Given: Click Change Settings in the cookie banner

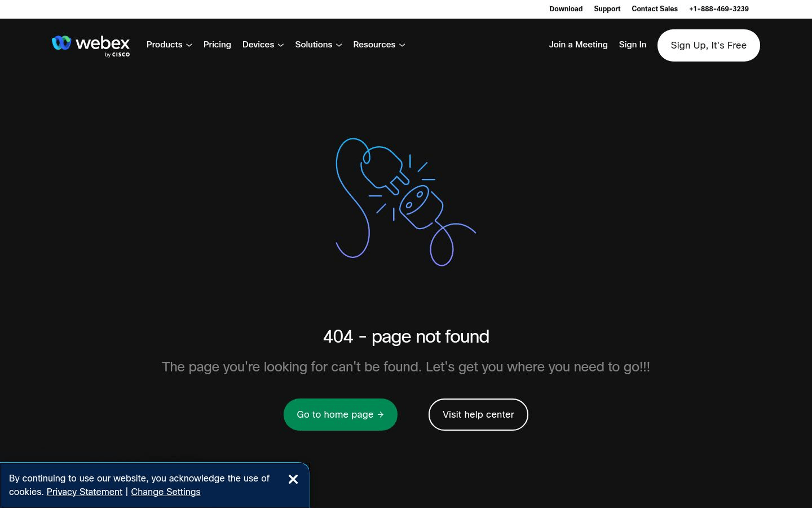Looking at the screenshot, I should (165, 492).
